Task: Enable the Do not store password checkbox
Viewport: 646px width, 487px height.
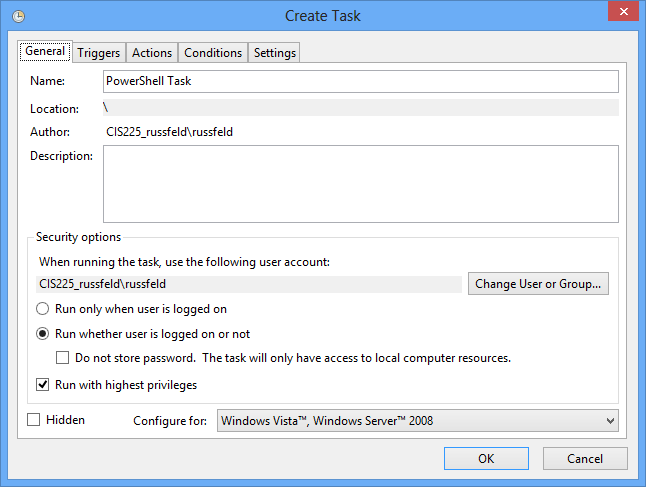Action: tap(63, 358)
